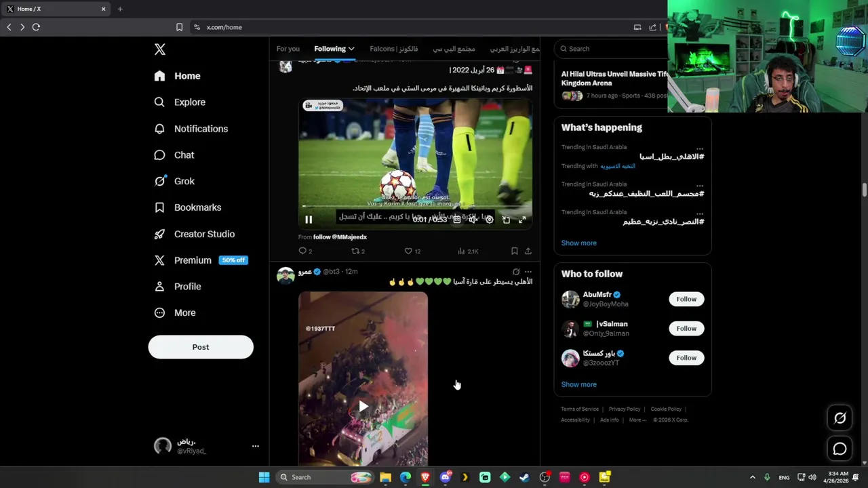Open the floating Grok button
The width and height of the screenshot is (868, 488).
tap(840, 418)
